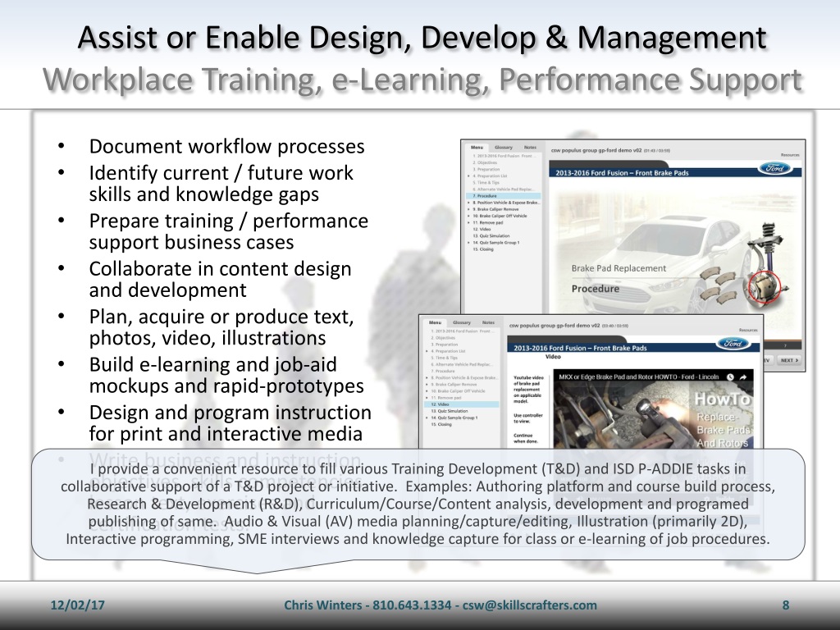Switch to Glossary tab in upper course player
Image resolution: width=840 pixels, height=630 pixels.
tap(504, 148)
